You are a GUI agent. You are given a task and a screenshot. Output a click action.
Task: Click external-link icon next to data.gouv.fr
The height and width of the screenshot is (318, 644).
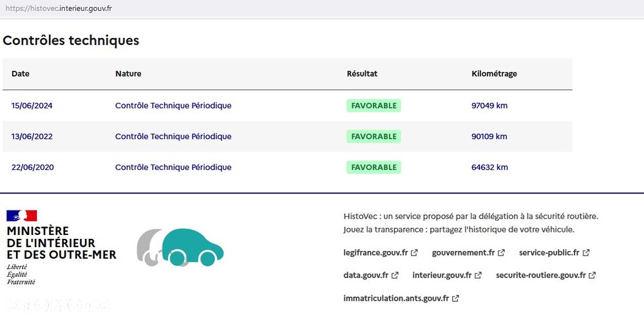(395, 276)
